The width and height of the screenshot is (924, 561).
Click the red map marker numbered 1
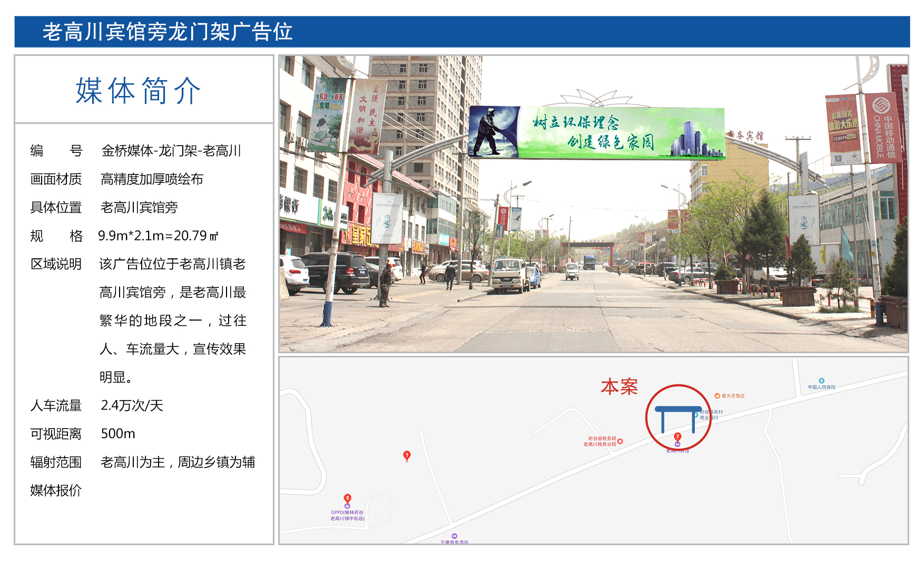point(407,456)
